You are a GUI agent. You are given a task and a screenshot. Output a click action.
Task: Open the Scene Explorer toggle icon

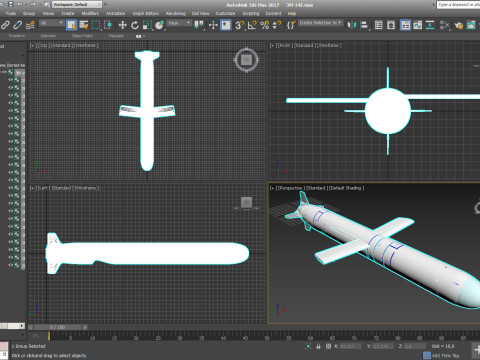[x=379, y=25]
